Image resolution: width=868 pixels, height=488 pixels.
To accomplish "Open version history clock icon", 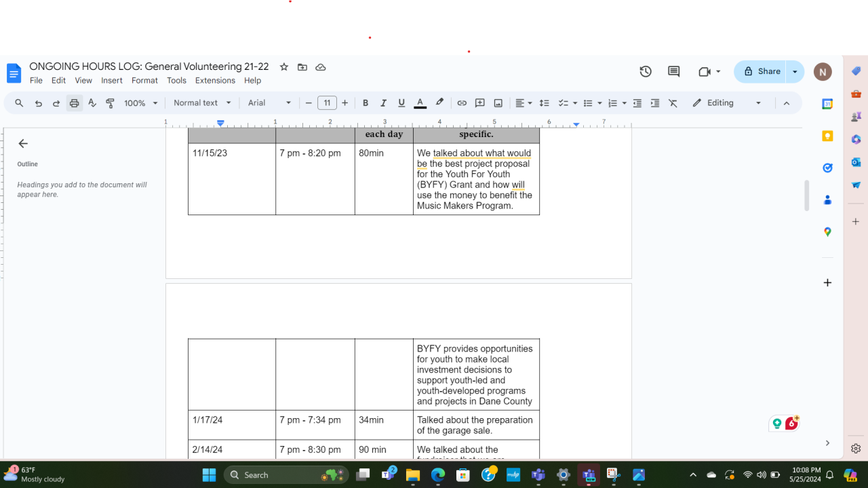I will click(x=646, y=71).
